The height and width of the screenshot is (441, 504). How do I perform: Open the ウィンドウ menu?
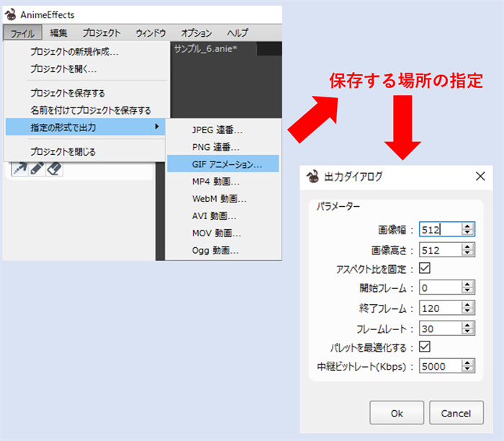(x=150, y=33)
